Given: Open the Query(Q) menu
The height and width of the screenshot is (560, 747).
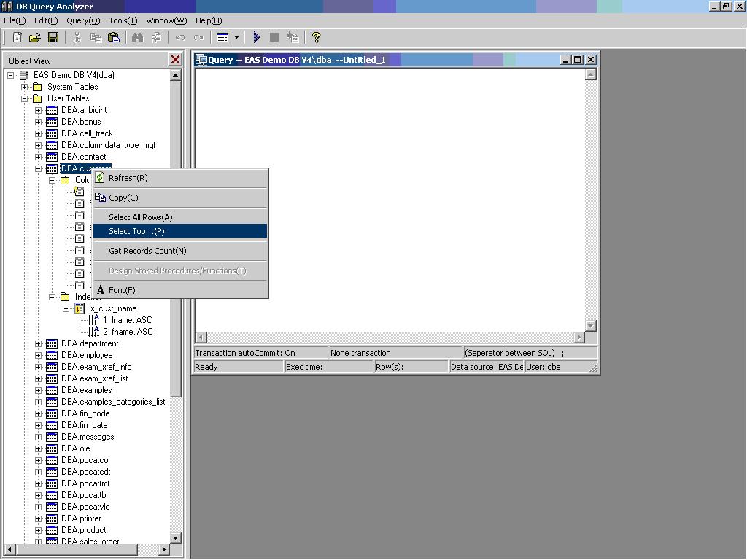Looking at the screenshot, I should [x=83, y=20].
